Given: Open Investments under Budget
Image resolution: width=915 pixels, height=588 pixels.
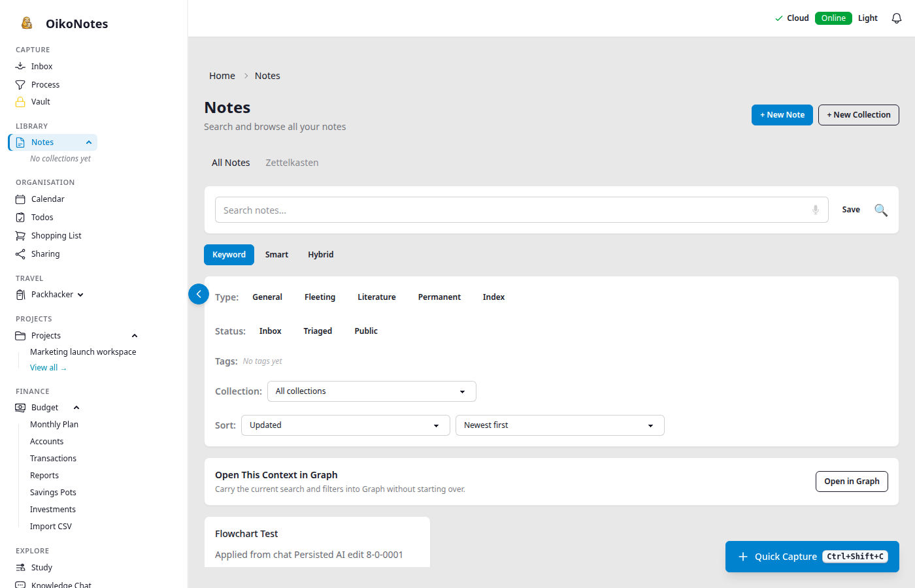Looking at the screenshot, I should click(x=53, y=510).
